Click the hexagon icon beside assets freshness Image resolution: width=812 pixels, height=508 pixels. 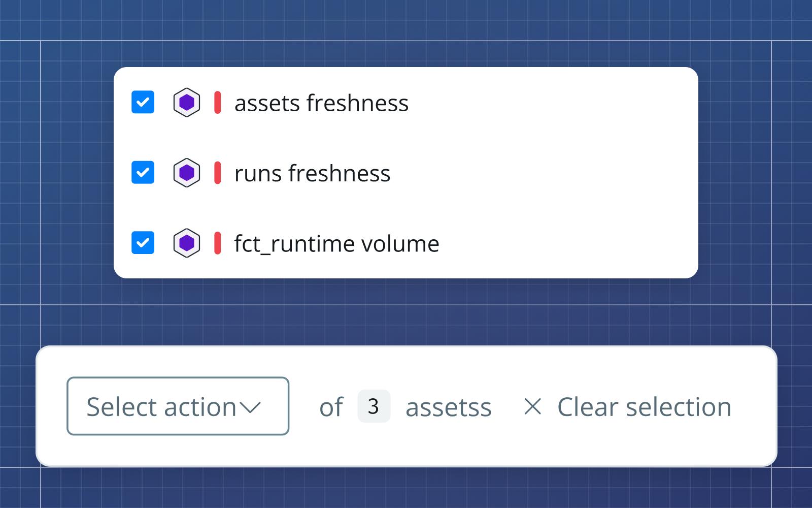(x=187, y=103)
